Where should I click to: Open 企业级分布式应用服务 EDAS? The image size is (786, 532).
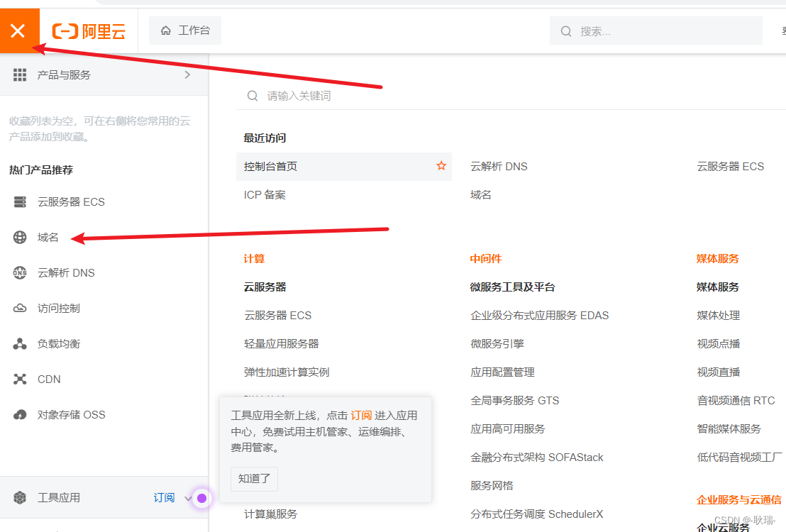tap(539, 316)
